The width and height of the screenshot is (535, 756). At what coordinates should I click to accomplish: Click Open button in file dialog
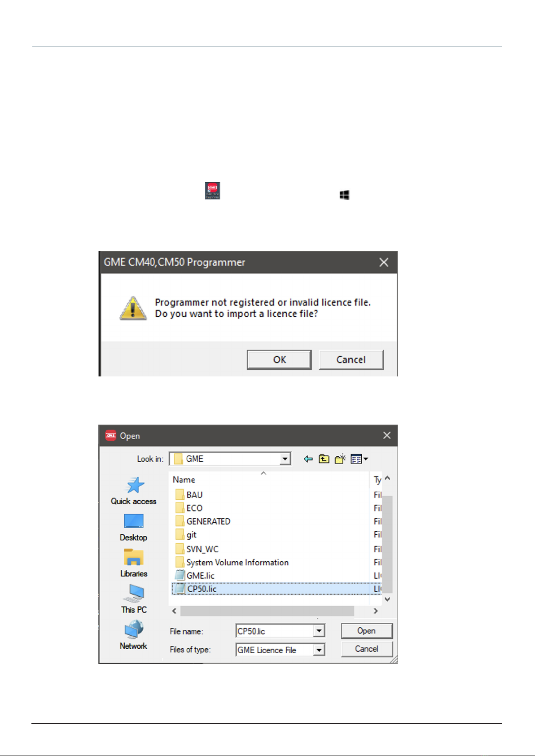click(367, 631)
